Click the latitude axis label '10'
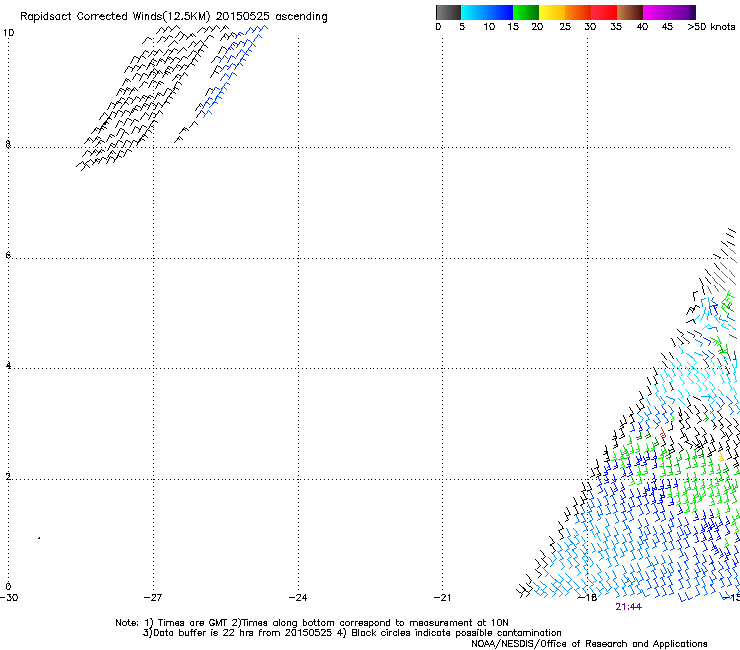 pyautogui.click(x=8, y=33)
